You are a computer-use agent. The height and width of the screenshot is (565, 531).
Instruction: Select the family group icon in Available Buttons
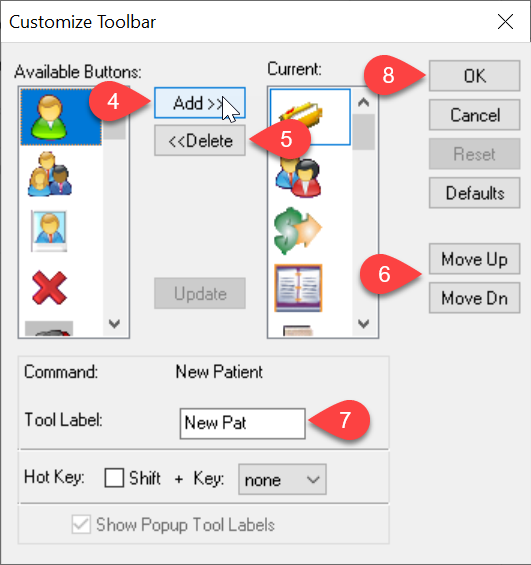pos(50,174)
